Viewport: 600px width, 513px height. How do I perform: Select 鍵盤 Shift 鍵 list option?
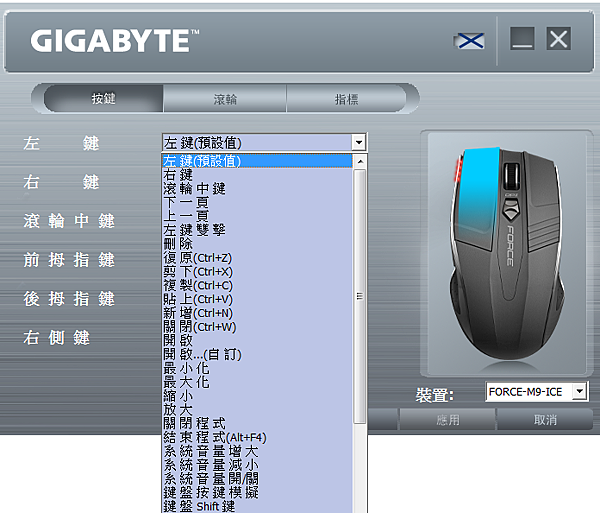(x=257, y=506)
